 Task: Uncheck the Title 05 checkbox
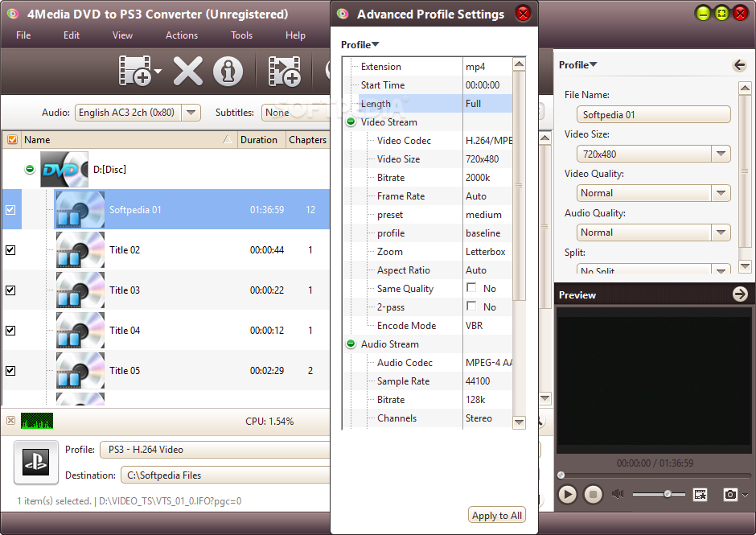pos(10,371)
